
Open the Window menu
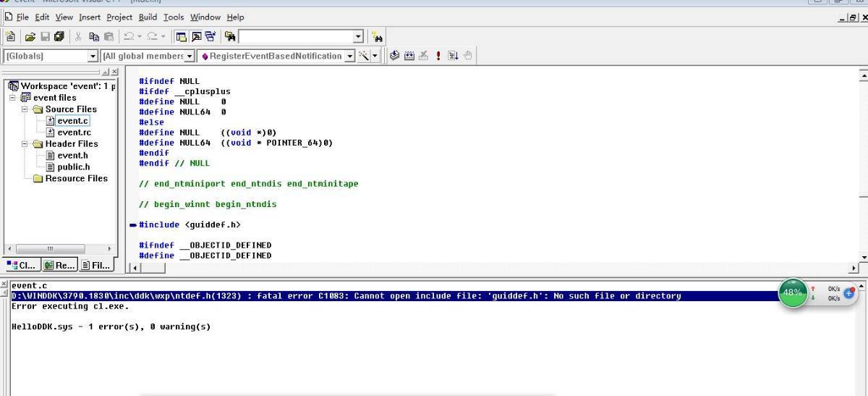(x=205, y=17)
